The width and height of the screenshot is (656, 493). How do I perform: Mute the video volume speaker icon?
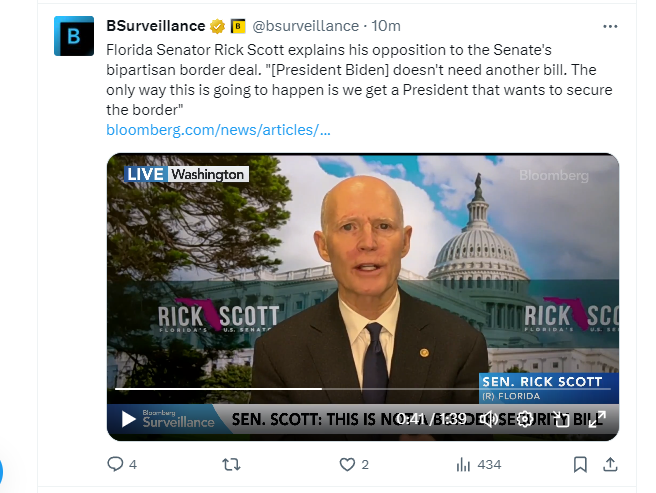[489, 419]
